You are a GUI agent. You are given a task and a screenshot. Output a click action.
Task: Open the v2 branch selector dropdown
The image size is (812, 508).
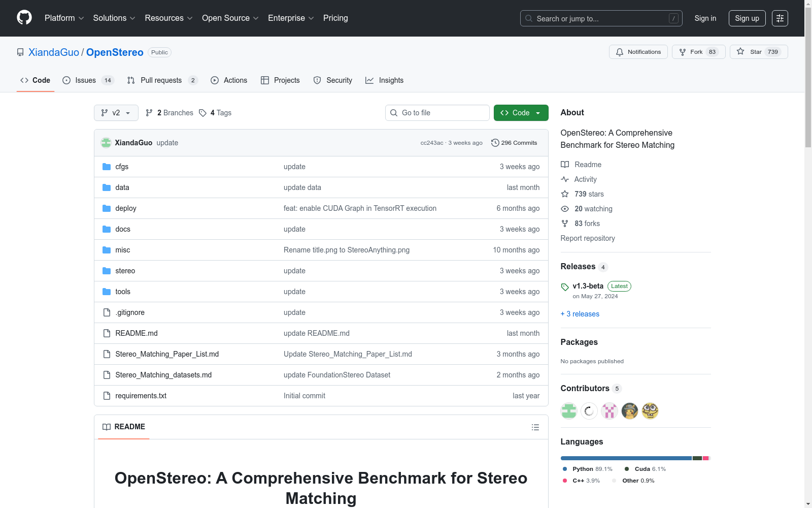pos(116,113)
